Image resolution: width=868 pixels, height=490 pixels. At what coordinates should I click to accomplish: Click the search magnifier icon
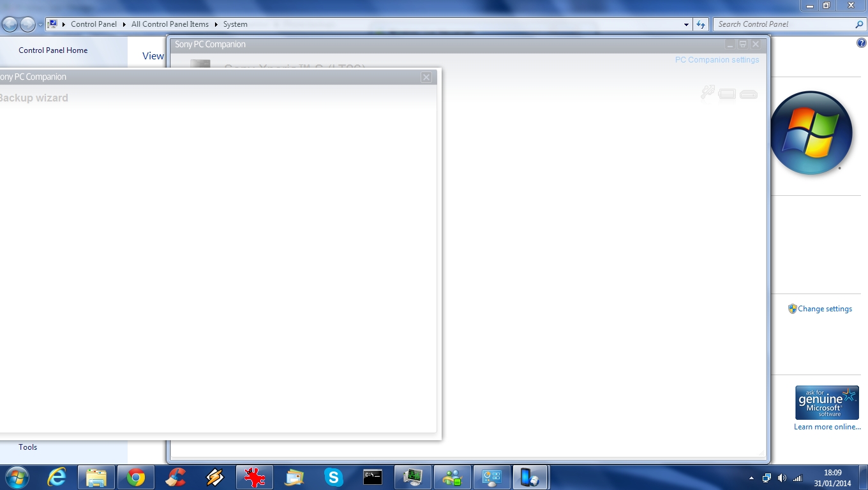click(858, 24)
